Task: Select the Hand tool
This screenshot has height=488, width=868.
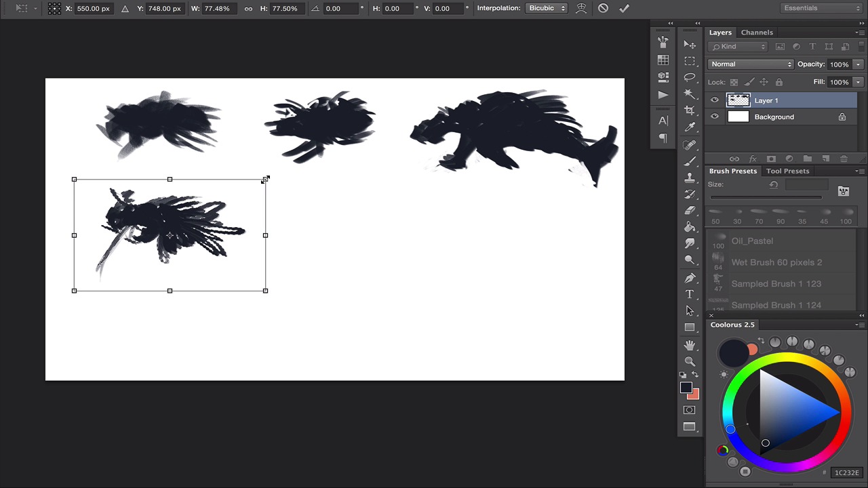Action: click(x=690, y=345)
